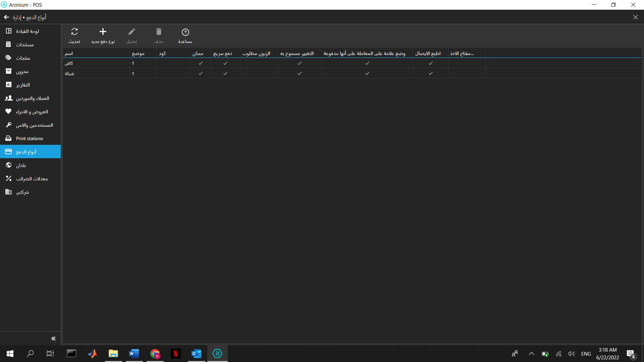Click the refresh (تحديث) toolbar icon
644x362 pixels.
pyautogui.click(x=74, y=32)
